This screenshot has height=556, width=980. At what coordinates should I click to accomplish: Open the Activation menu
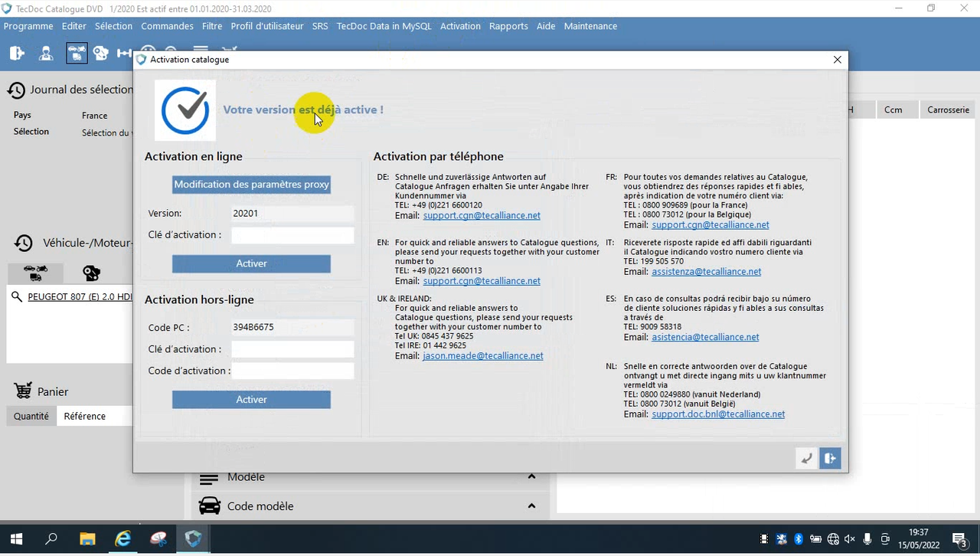[460, 26]
